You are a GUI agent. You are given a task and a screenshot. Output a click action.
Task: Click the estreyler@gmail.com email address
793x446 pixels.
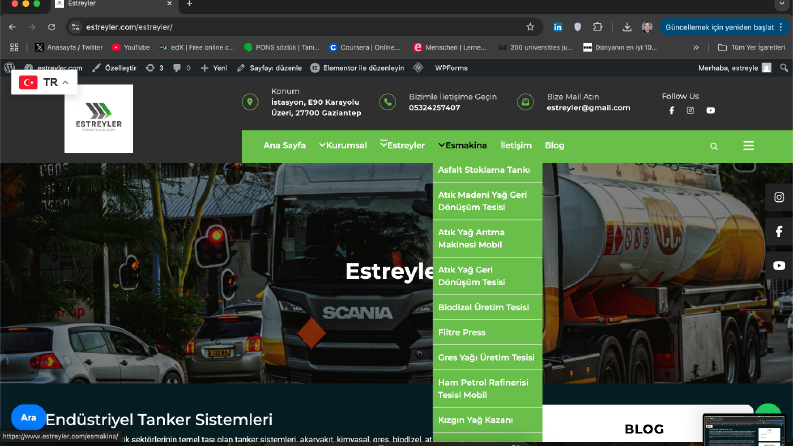point(588,108)
